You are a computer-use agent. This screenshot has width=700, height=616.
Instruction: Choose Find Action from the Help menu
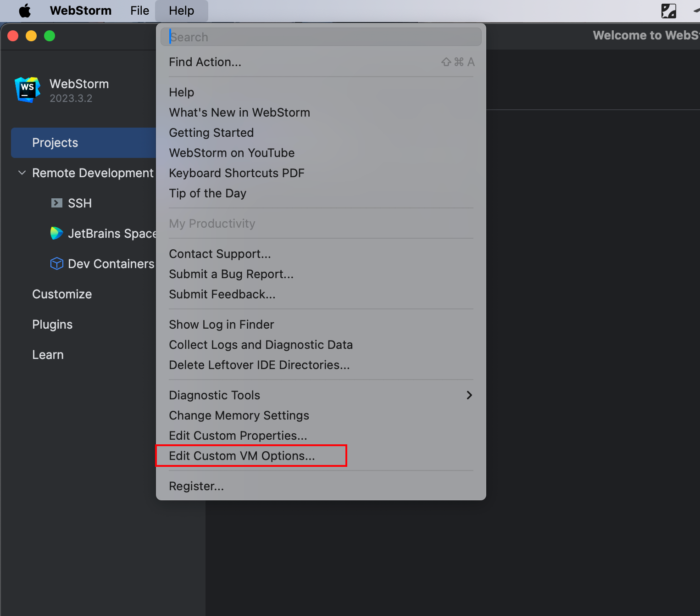205,62
